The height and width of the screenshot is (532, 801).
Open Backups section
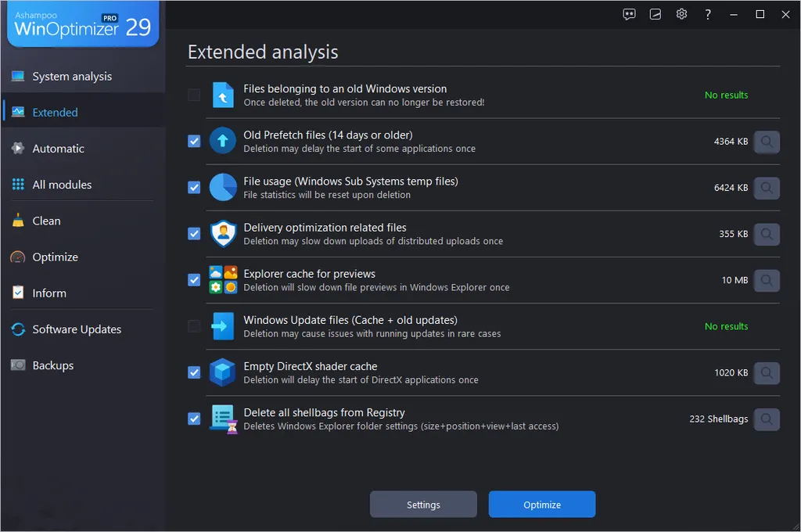point(83,365)
